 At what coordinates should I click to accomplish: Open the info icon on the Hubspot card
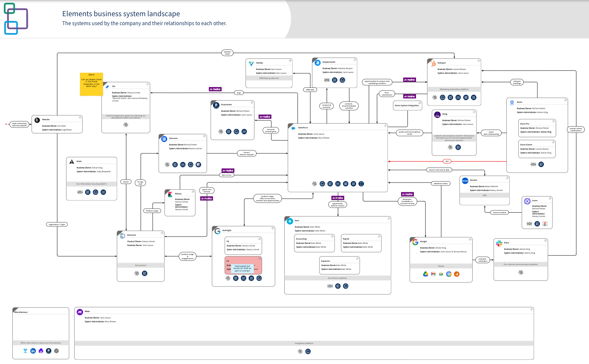(x=479, y=61)
